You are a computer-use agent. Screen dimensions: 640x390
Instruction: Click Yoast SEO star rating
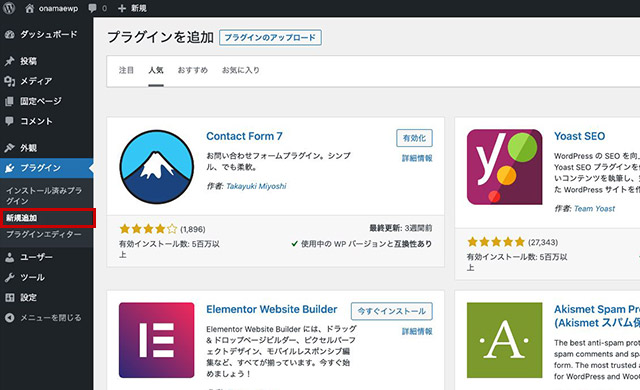[x=496, y=242]
